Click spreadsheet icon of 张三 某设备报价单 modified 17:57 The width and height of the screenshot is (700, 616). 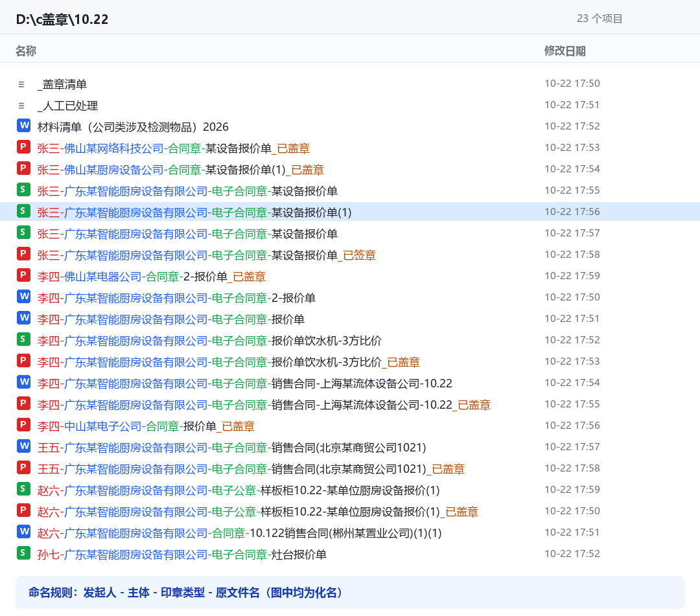pyautogui.click(x=24, y=233)
